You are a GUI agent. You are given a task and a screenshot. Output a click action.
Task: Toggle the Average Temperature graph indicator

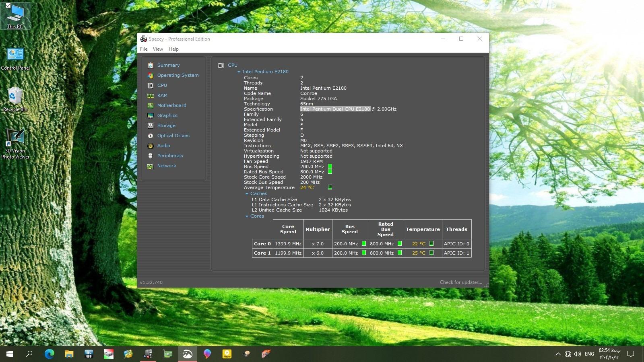tap(330, 187)
